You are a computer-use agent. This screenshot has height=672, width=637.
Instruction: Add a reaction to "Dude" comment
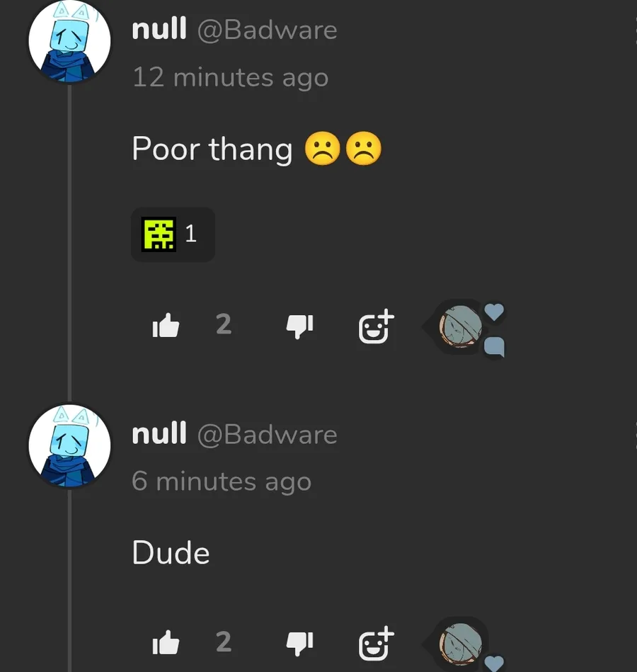pos(376,643)
